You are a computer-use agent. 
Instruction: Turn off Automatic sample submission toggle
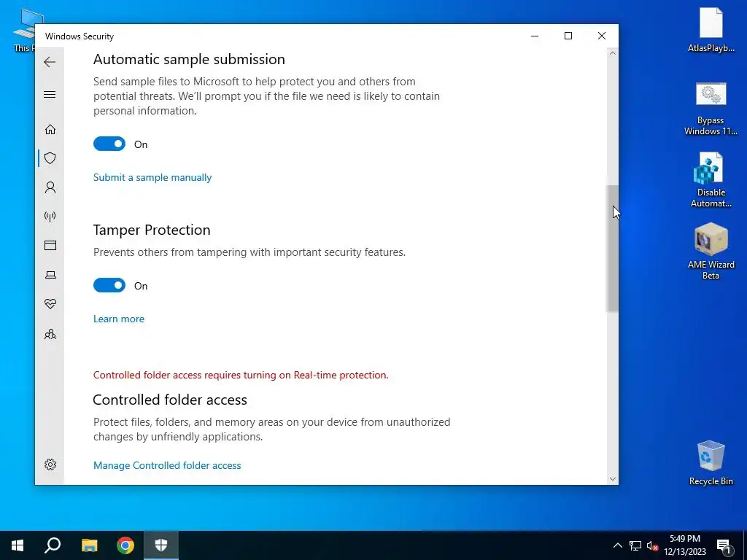point(109,144)
